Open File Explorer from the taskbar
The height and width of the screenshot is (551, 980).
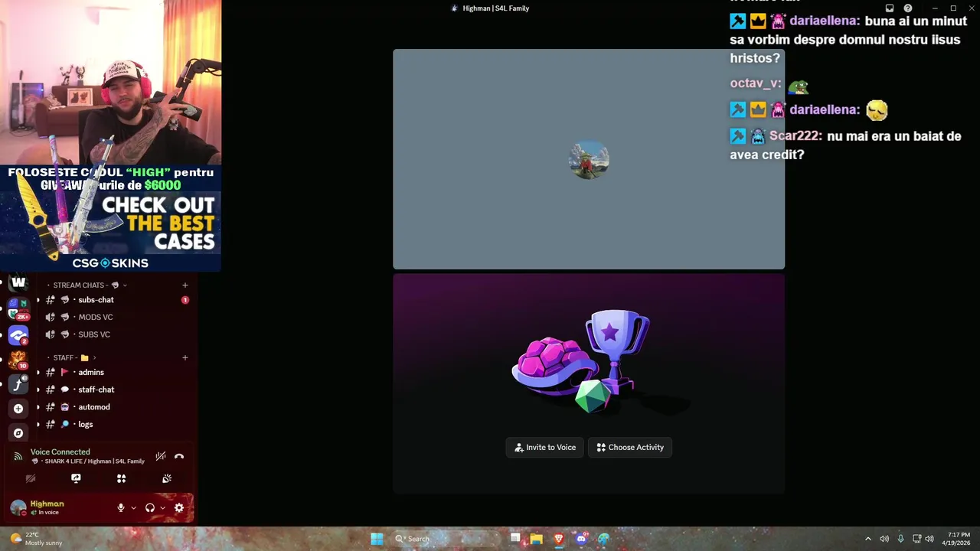tap(536, 539)
